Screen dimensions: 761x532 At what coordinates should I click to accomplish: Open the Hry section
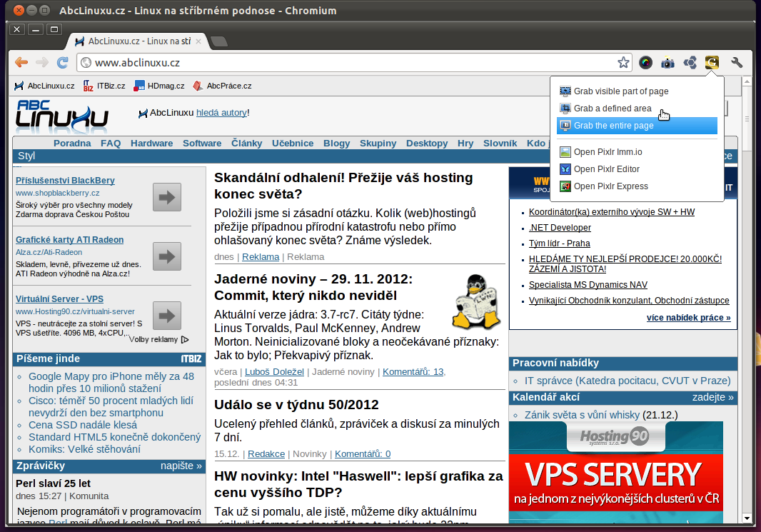(x=465, y=144)
